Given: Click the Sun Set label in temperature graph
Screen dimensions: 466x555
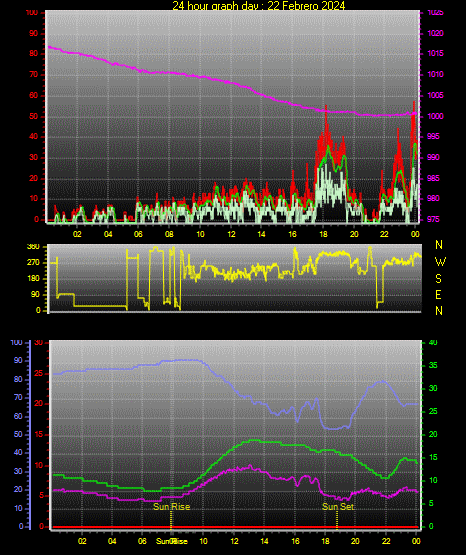Looking at the screenshot, I should pyautogui.click(x=338, y=507).
